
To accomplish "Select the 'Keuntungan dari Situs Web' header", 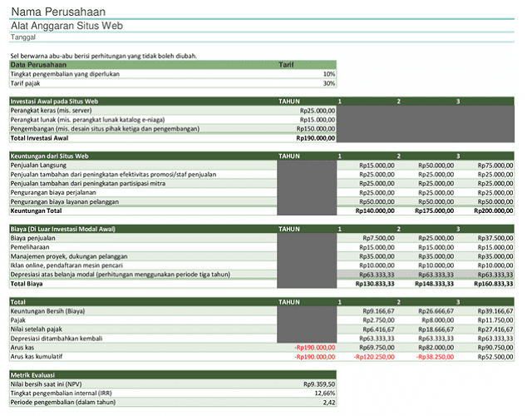I will [49, 156].
